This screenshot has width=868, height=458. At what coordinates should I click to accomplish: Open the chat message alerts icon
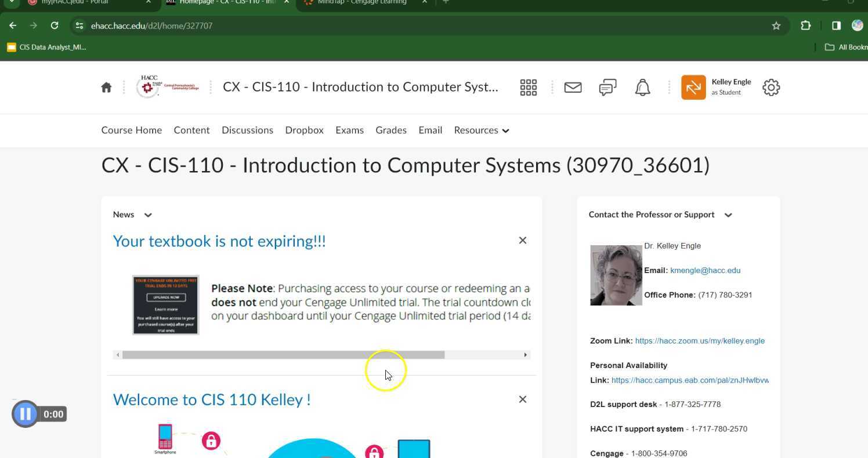pyautogui.click(x=607, y=87)
